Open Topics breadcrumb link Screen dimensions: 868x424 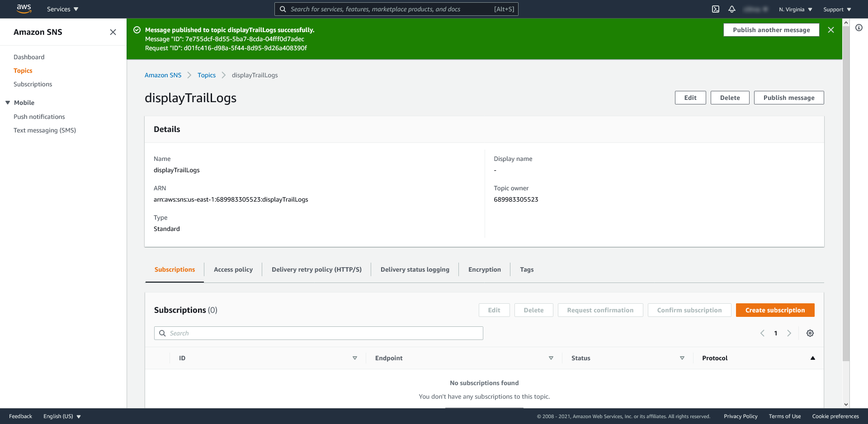(207, 75)
